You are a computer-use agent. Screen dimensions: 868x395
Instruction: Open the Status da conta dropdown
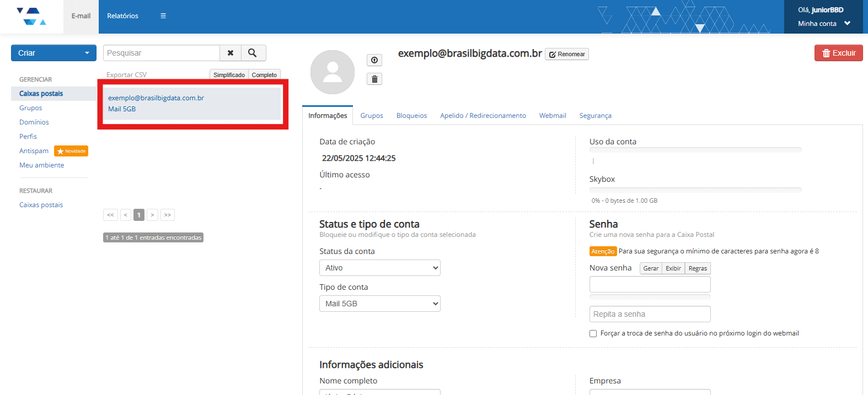click(x=379, y=268)
